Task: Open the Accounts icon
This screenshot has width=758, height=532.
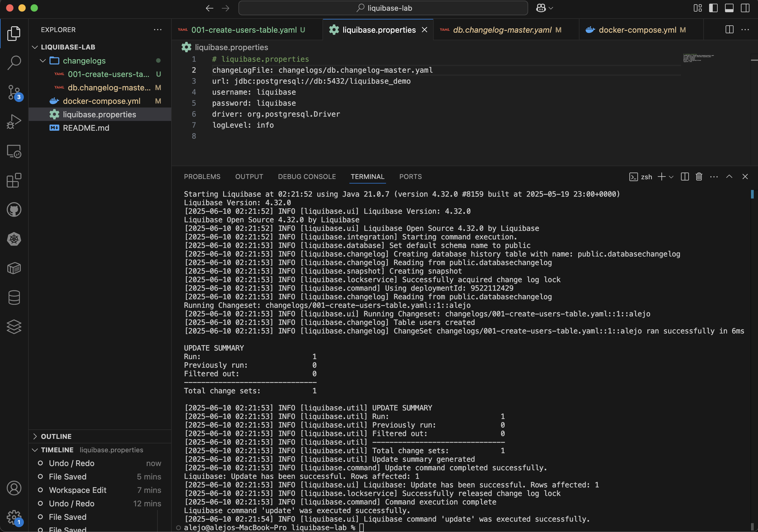Action: [x=14, y=488]
